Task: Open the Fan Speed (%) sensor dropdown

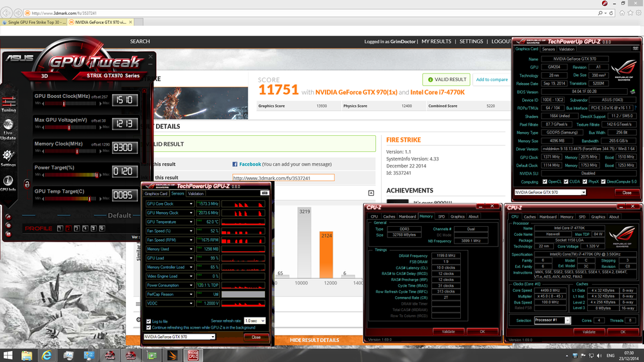Action: 191,231
